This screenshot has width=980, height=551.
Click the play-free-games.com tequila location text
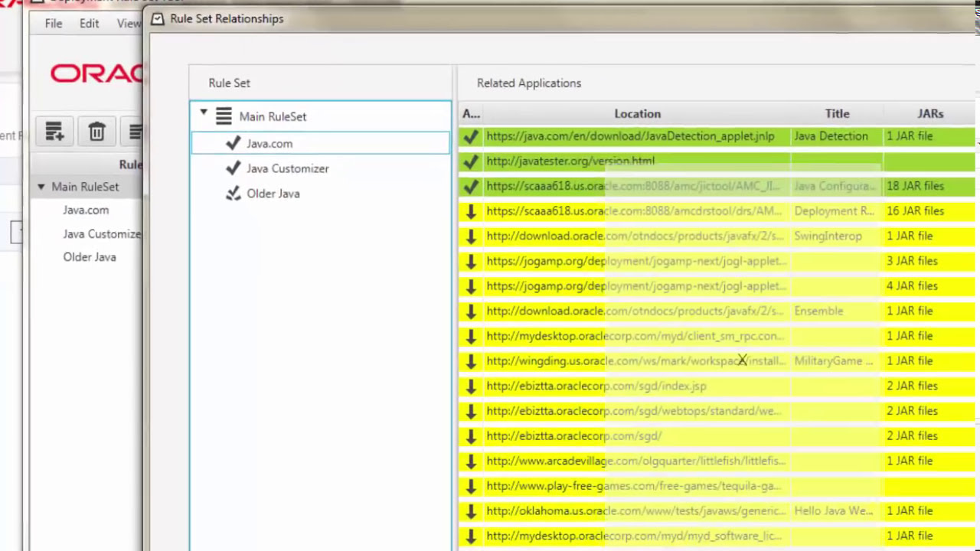coord(633,486)
